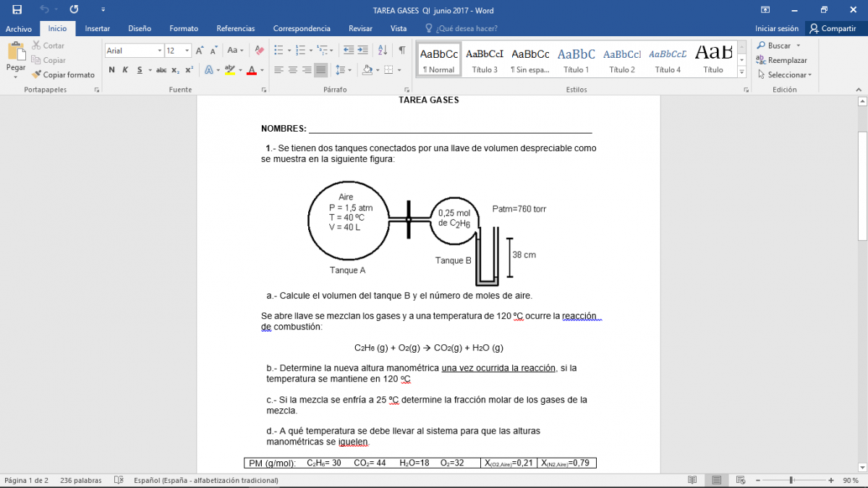The height and width of the screenshot is (488, 868).
Task: Click the clear formatting eraser icon
Action: (258, 51)
